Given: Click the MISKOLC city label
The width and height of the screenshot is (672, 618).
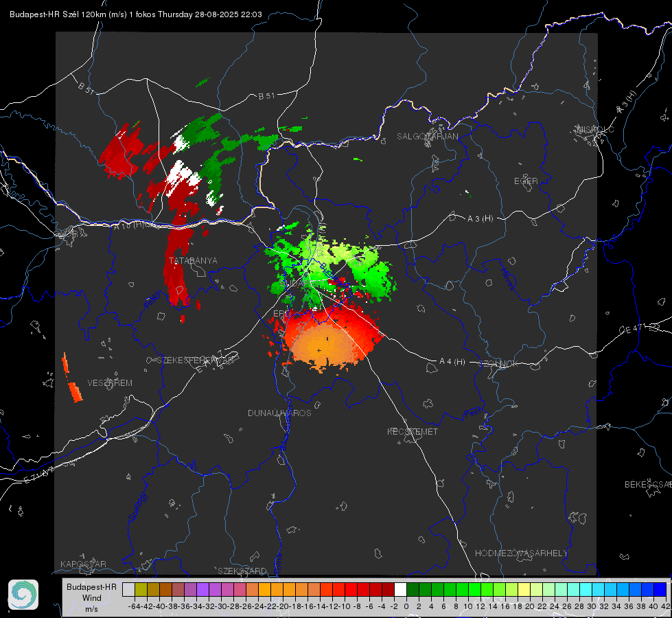Looking at the screenshot, I should click(595, 129).
